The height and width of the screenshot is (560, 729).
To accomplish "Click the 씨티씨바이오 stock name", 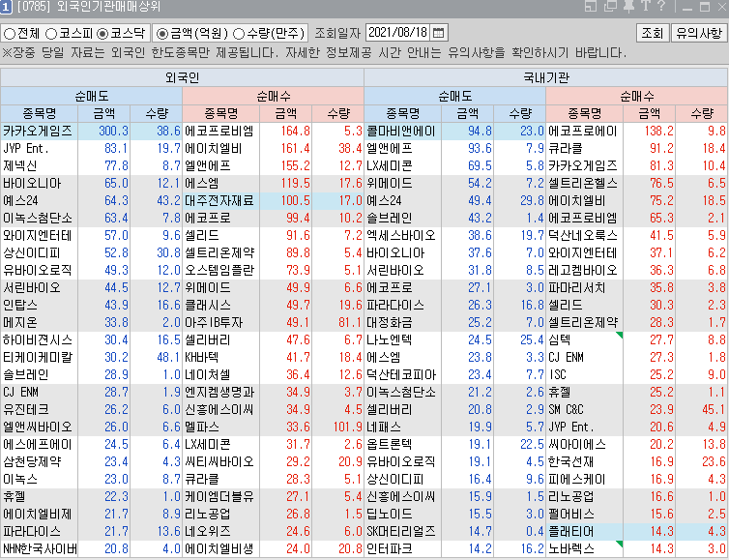I will pos(219,462).
